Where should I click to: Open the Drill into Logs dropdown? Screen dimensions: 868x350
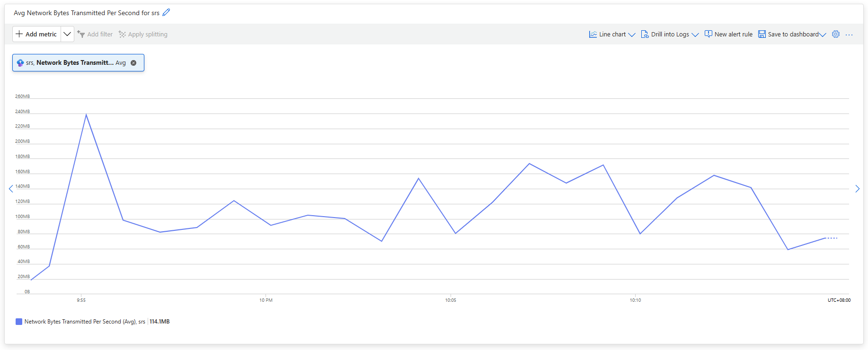[x=670, y=34]
